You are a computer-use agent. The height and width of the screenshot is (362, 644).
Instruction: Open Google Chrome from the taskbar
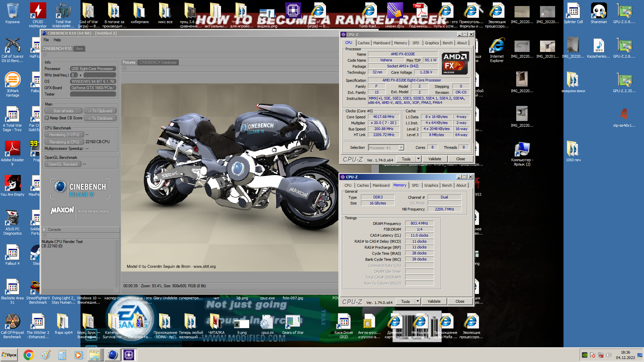click(29, 355)
